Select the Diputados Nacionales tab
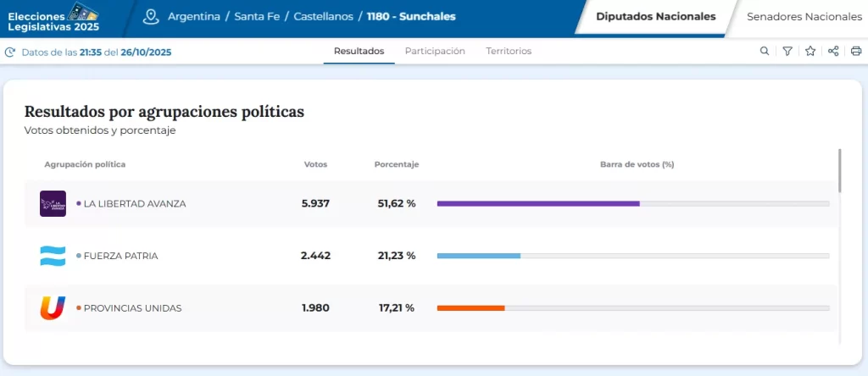868x376 pixels. coord(655,17)
